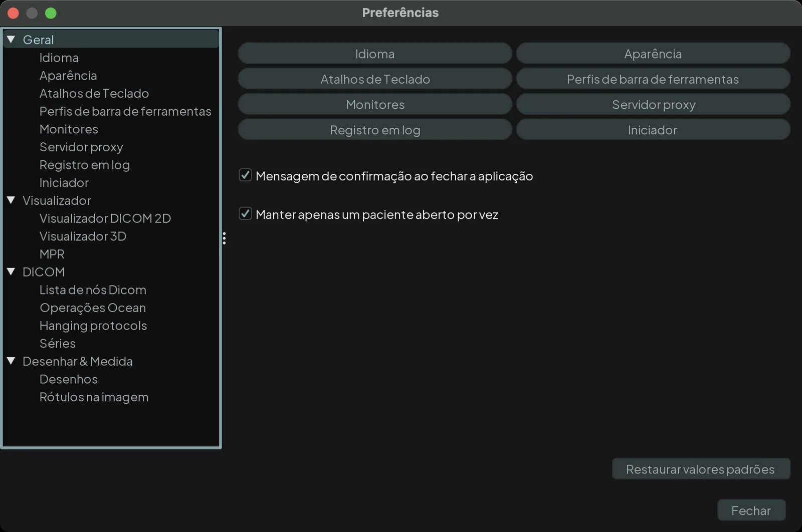This screenshot has height=532, width=802.
Task: Uncheck keep only one patient open
Action: (245, 213)
